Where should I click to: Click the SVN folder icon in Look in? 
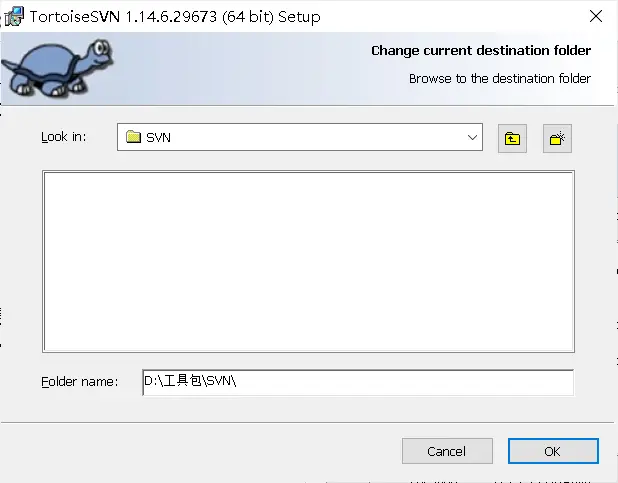pyautogui.click(x=133, y=137)
